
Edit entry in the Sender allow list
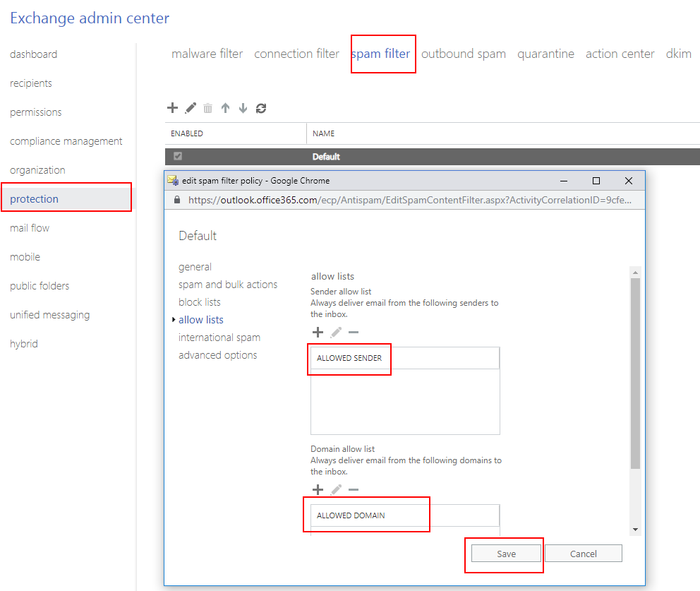point(336,332)
